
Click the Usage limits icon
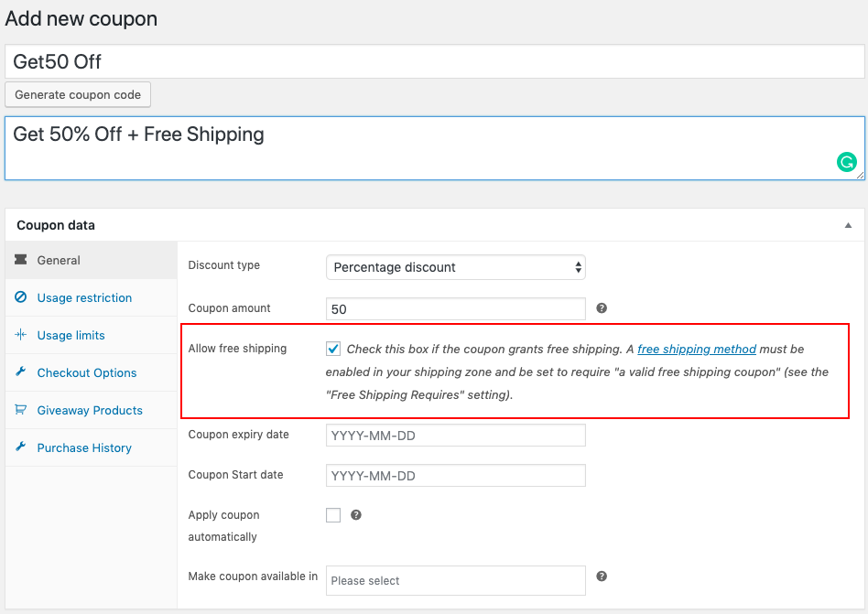pos(20,335)
